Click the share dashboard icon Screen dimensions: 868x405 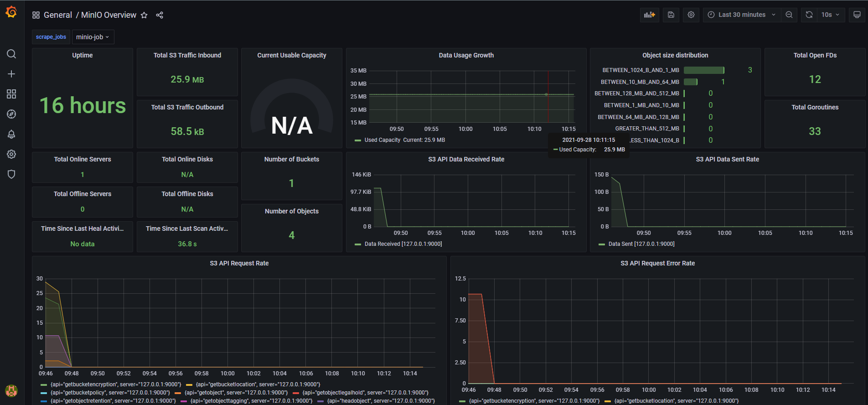point(160,15)
